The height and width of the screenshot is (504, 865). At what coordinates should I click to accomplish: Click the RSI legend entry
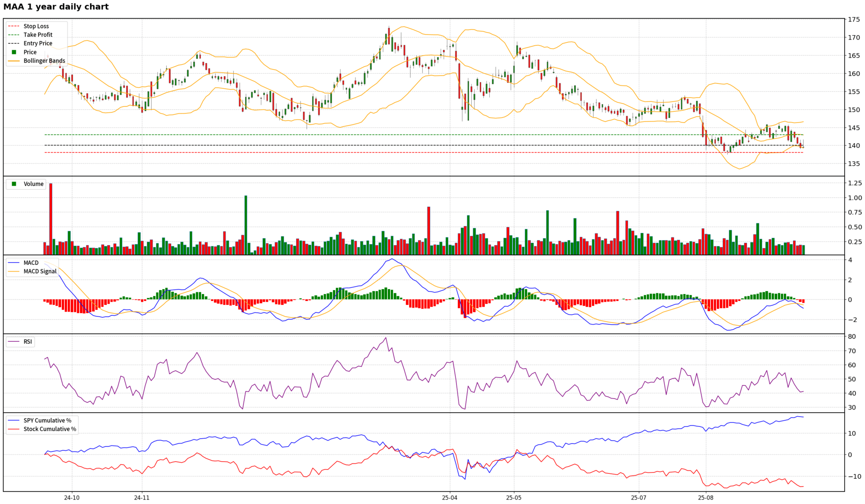coord(28,341)
